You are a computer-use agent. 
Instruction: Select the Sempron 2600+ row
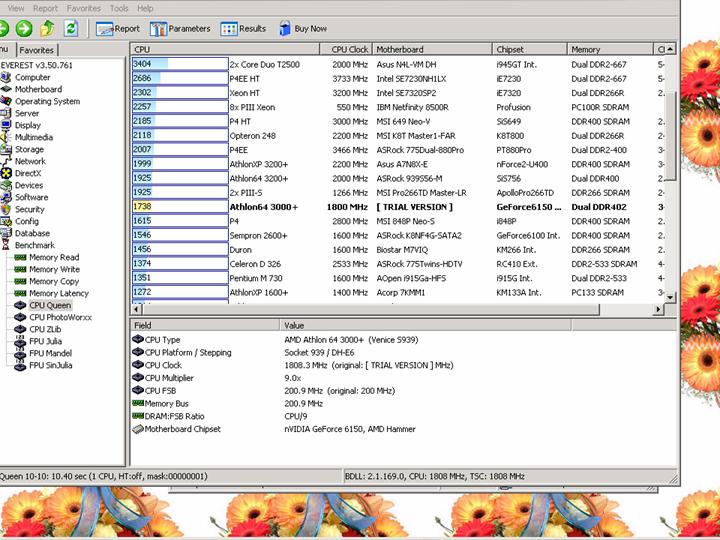click(398, 235)
